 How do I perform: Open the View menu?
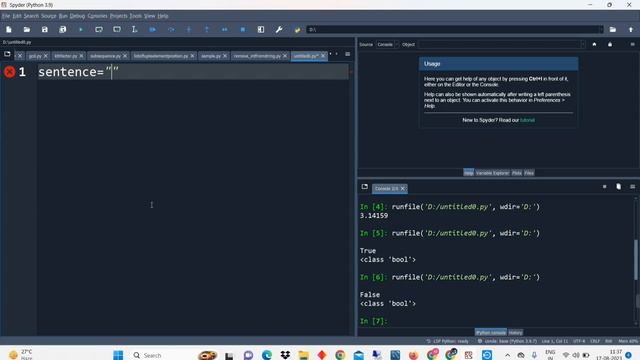(x=149, y=16)
